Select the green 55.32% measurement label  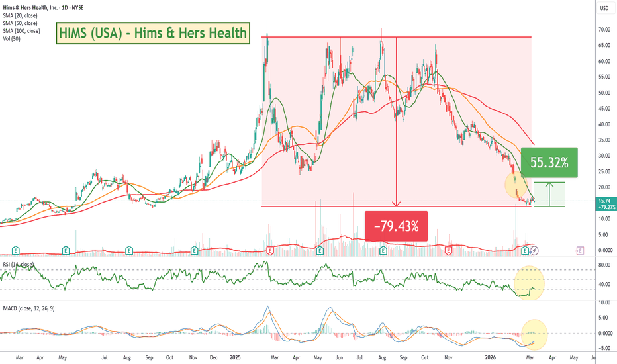tap(549, 162)
